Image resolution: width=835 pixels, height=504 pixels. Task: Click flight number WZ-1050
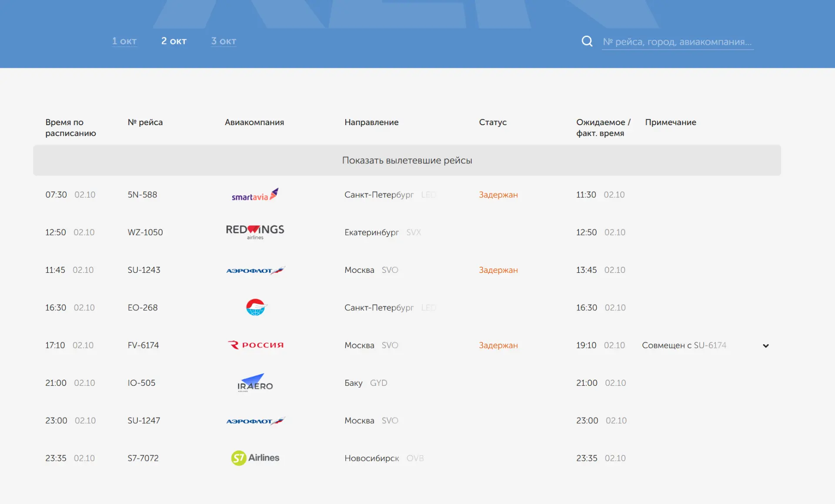pos(145,232)
